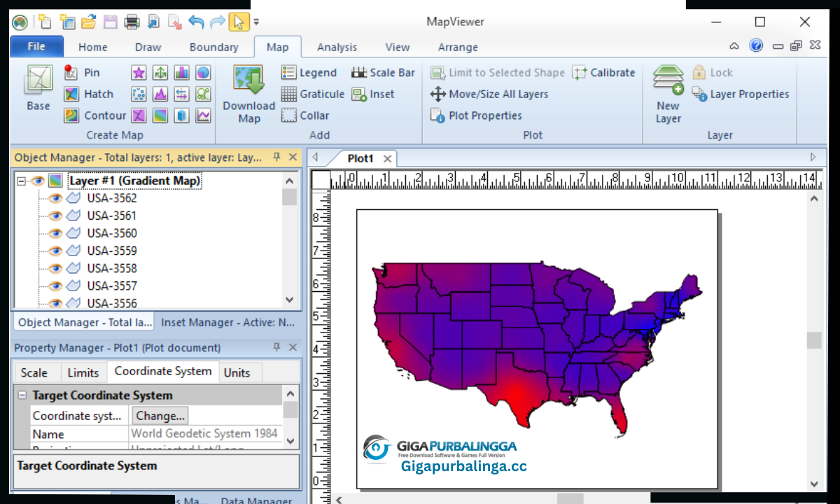Viewport: 840px width, 504px height.
Task: Select the Pin map icon
Action: click(x=71, y=72)
